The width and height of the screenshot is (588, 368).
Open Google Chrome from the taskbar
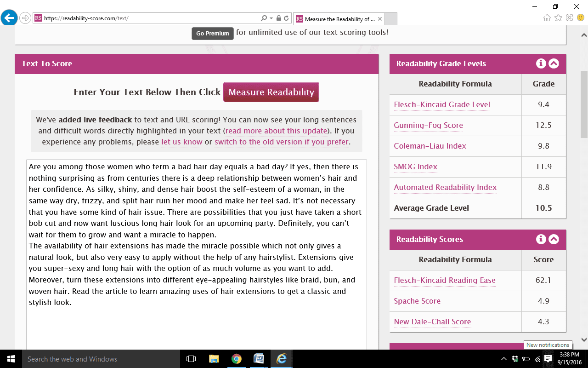(x=237, y=359)
